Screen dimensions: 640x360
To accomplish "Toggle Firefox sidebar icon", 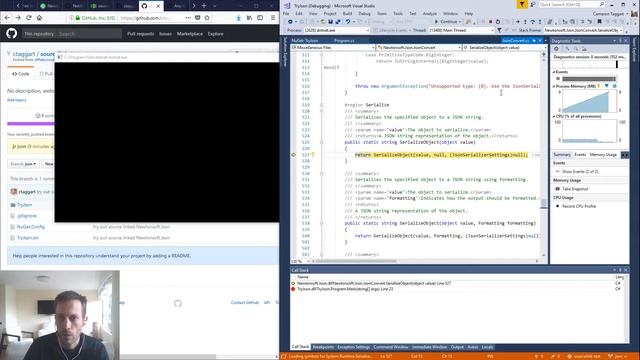I will [260, 18].
